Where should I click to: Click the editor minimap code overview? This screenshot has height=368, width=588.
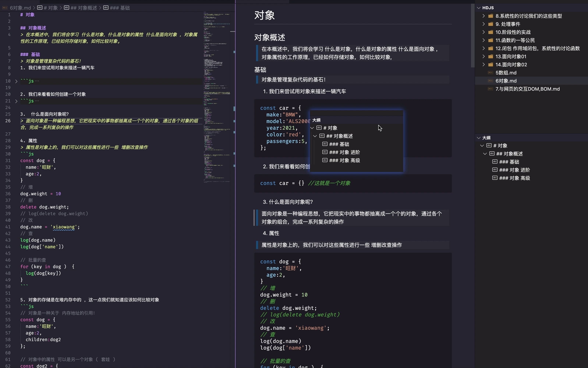(x=217, y=97)
